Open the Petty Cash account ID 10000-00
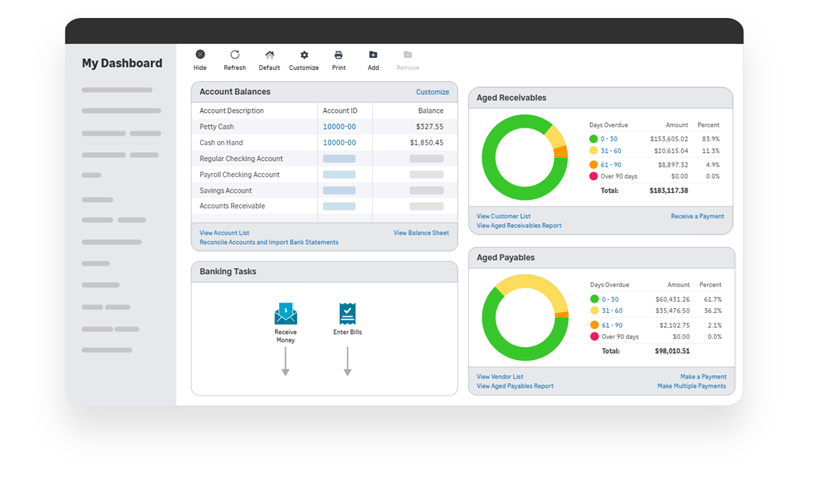This screenshot has height=502, width=832. [x=340, y=127]
